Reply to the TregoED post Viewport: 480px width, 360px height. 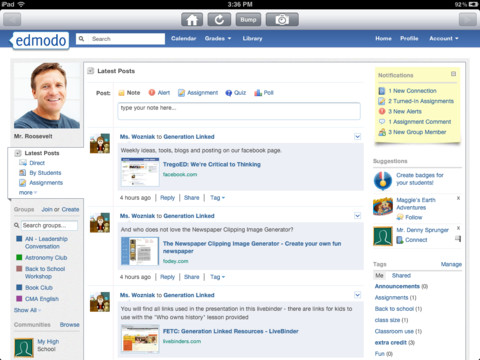[x=167, y=198]
